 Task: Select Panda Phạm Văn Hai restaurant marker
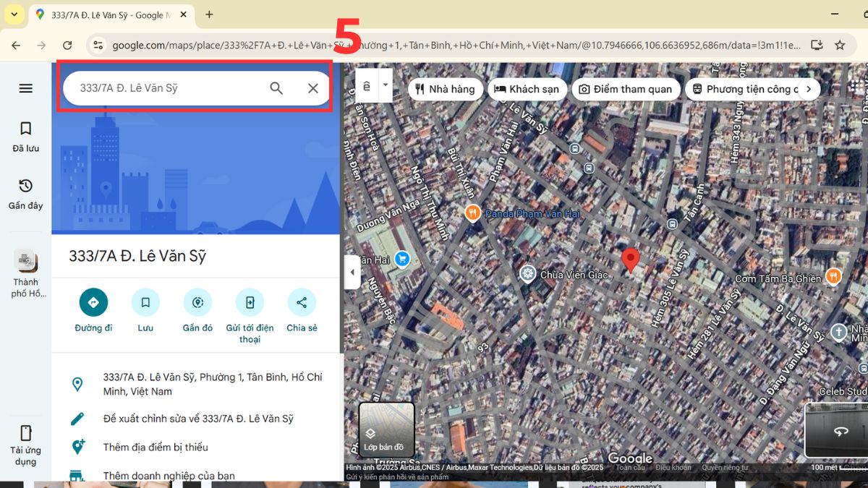tap(472, 213)
